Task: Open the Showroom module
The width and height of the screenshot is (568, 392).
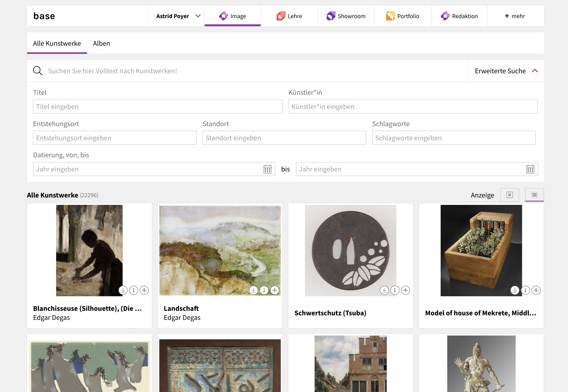Action: [x=346, y=16]
